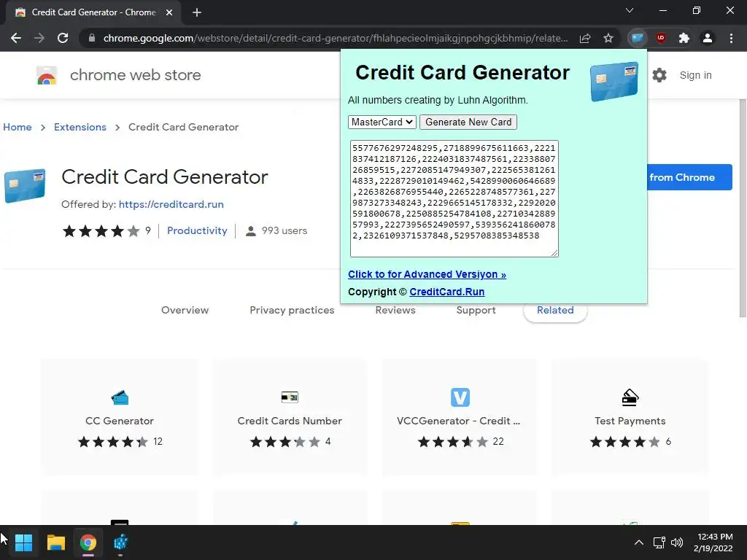The height and width of the screenshot is (560, 747).
Task: Click the Chrome taskbar icon
Action: pos(88,542)
